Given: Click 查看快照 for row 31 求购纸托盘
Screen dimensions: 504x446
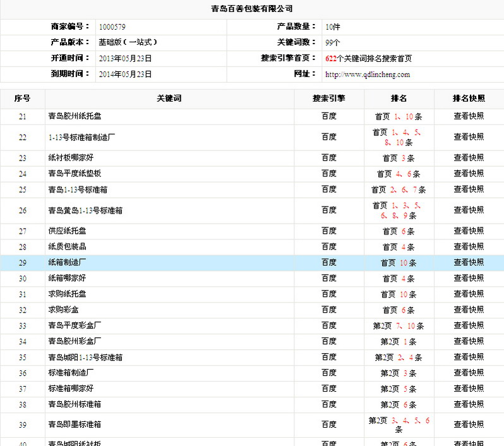Looking at the screenshot, I should pos(469,294).
